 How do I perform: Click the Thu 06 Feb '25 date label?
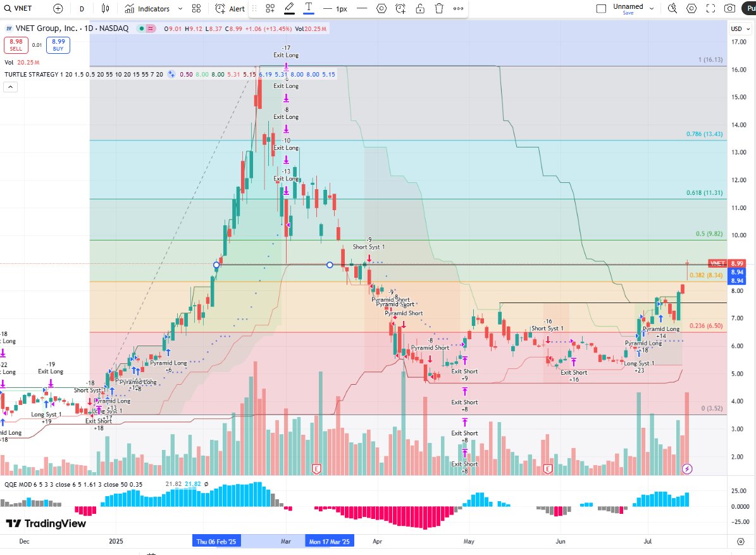[x=216, y=541]
